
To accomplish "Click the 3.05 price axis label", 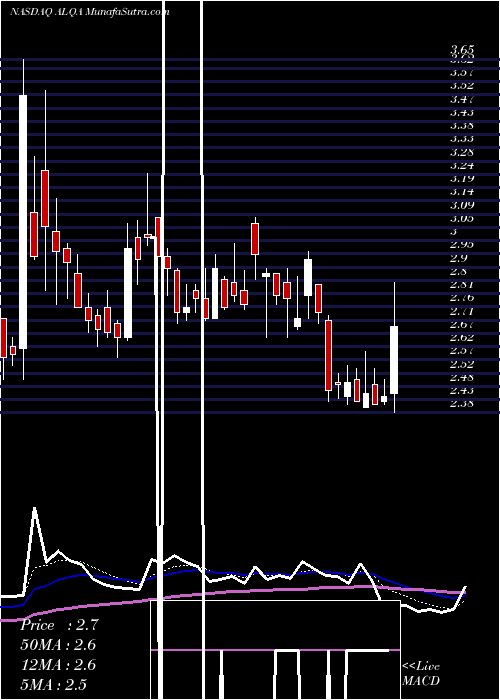I will 462,219.
